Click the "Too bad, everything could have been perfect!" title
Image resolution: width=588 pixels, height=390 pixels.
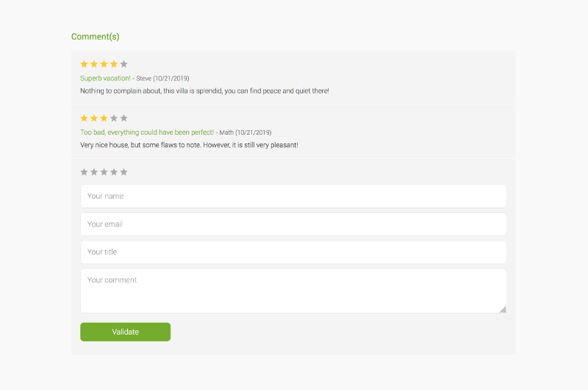point(147,132)
